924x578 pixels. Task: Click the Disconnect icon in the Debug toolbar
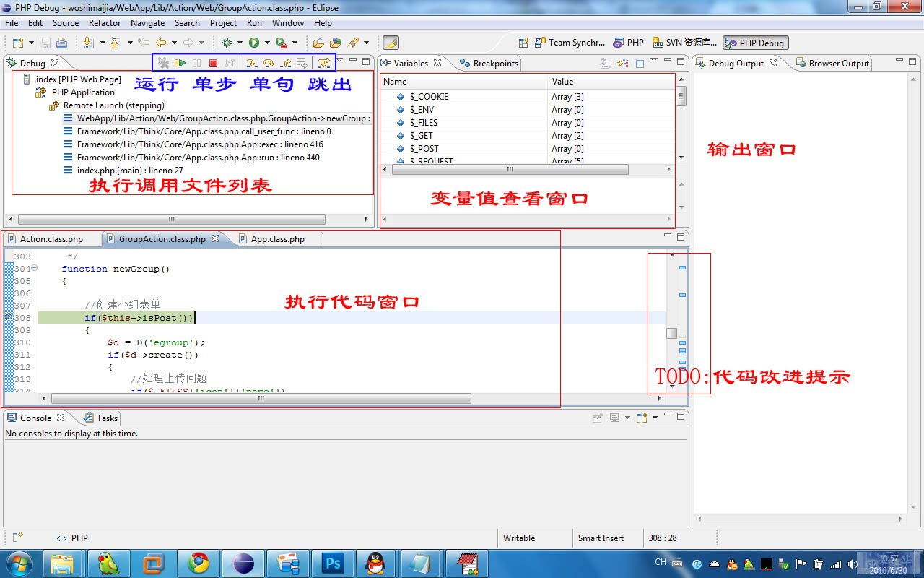(x=230, y=64)
